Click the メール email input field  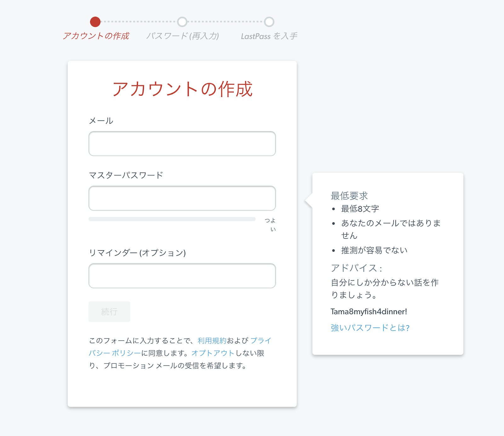(x=182, y=144)
